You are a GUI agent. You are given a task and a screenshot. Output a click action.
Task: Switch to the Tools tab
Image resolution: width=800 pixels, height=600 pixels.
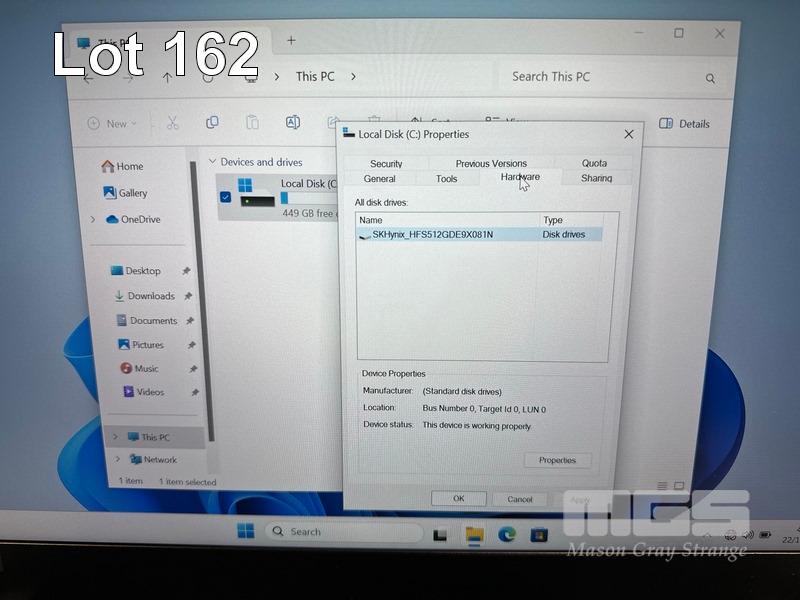click(x=446, y=179)
